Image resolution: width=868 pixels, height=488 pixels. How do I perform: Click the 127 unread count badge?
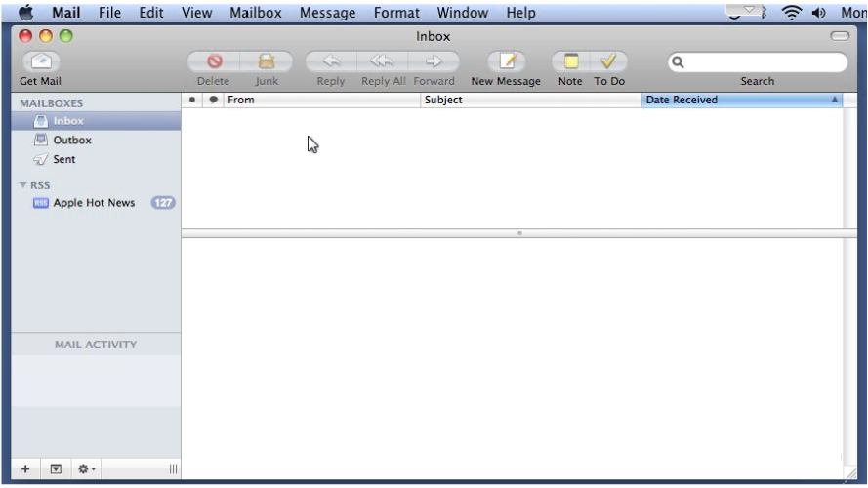pos(163,203)
